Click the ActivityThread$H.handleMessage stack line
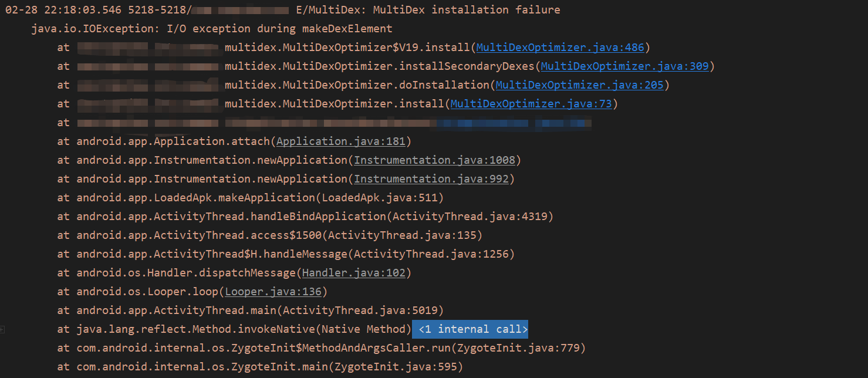Screen dimensions: 868x378 (x=286, y=254)
